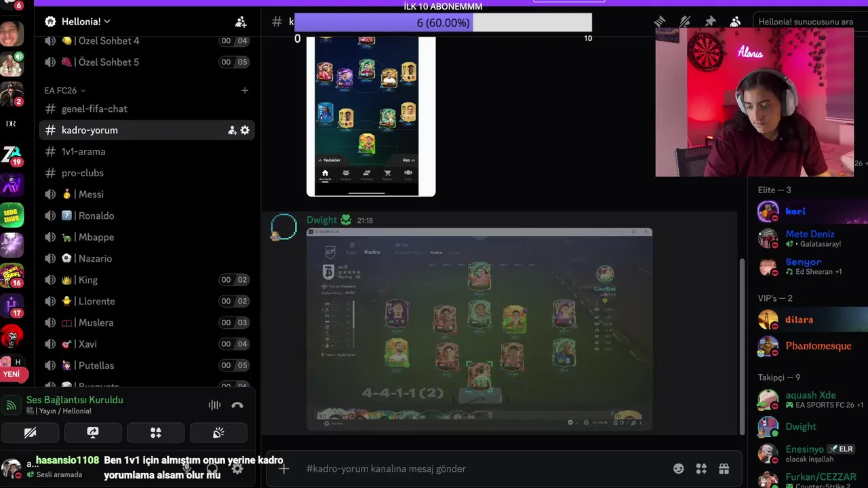The height and width of the screenshot is (488, 868).
Task: Join the Özel Sohbet 4 voice channel
Action: tap(147, 41)
